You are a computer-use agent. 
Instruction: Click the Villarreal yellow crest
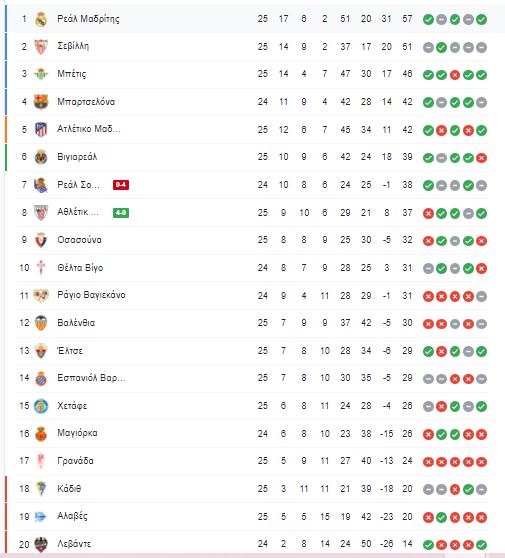tap(41, 157)
